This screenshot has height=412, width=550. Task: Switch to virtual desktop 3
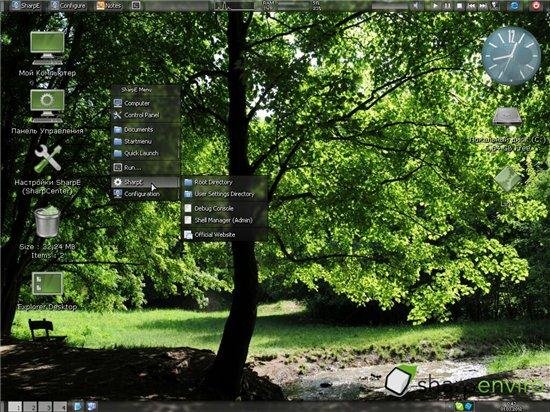click(45, 407)
